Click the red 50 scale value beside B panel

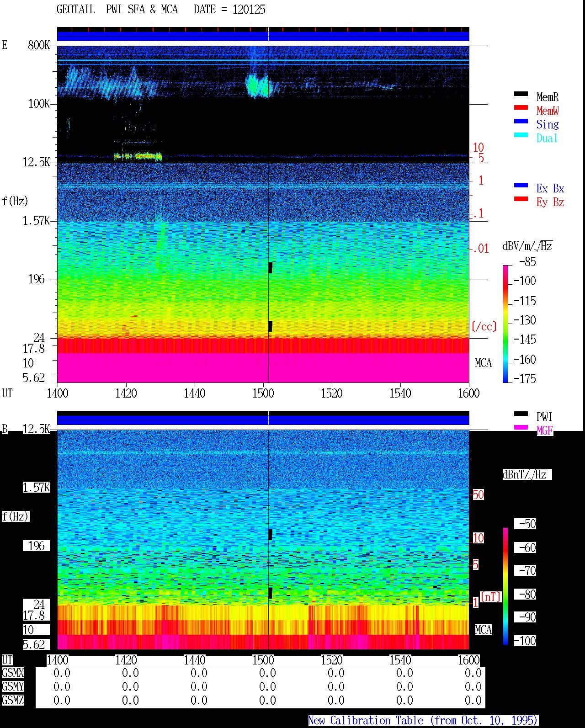click(478, 494)
